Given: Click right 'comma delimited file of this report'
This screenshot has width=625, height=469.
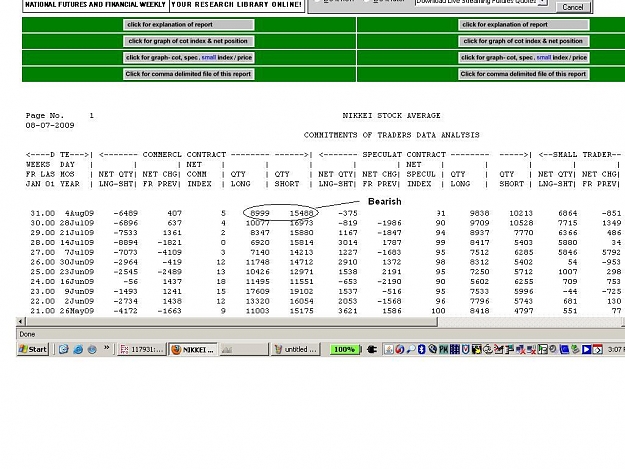Looking at the screenshot, I should pos(523,74).
